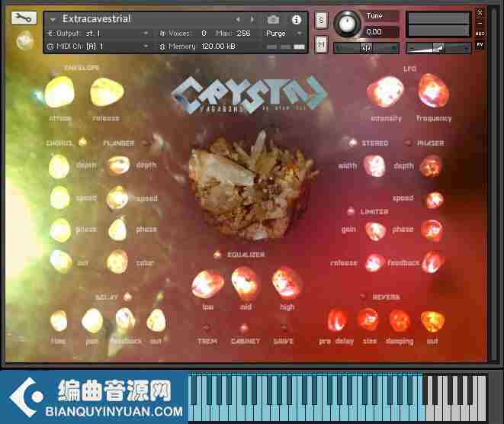Screen dimensions: 504x424
Task: Click a key on the virtual keyboard
Action: 338,397
